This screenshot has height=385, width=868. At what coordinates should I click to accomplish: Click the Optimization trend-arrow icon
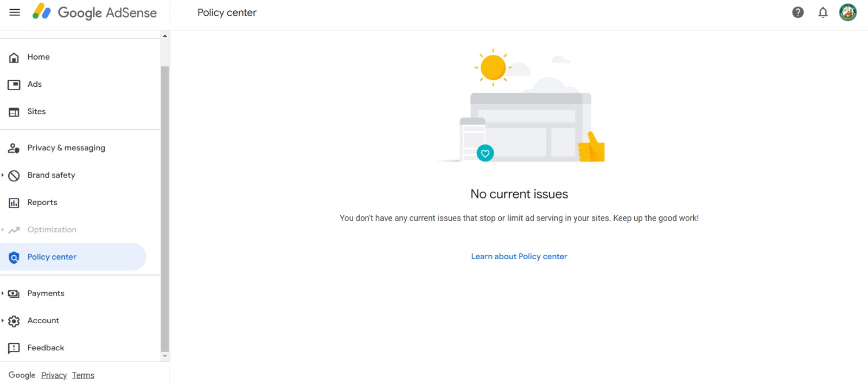14,230
